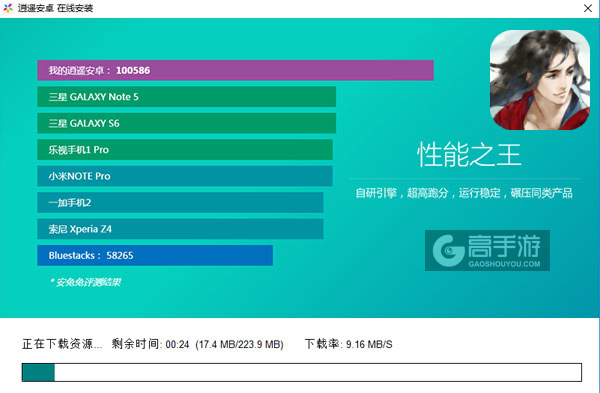Viewport: 600px width, 393px height.
Task: Select the 我的逍遥安卓 100586 score bar
Action: click(235, 70)
